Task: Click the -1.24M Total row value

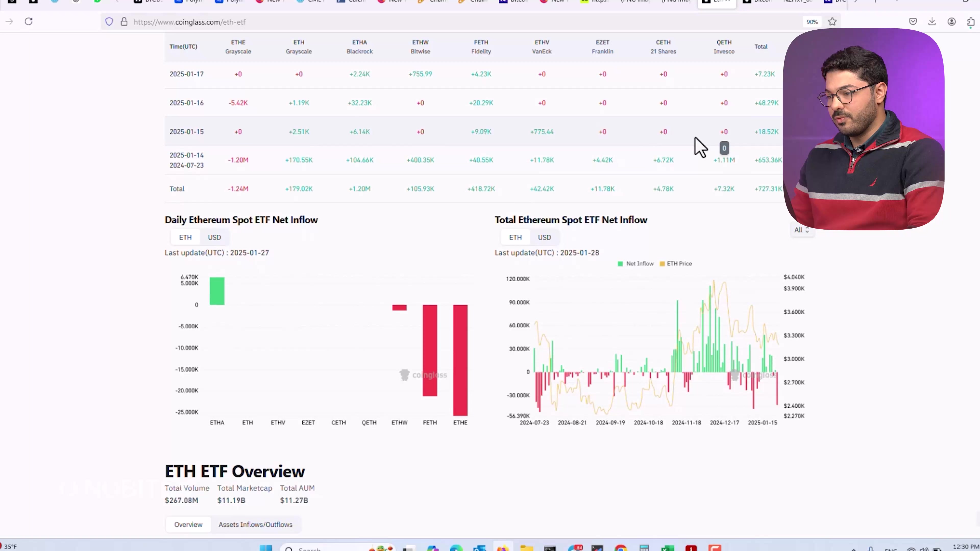Action: click(x=238, y=189)
